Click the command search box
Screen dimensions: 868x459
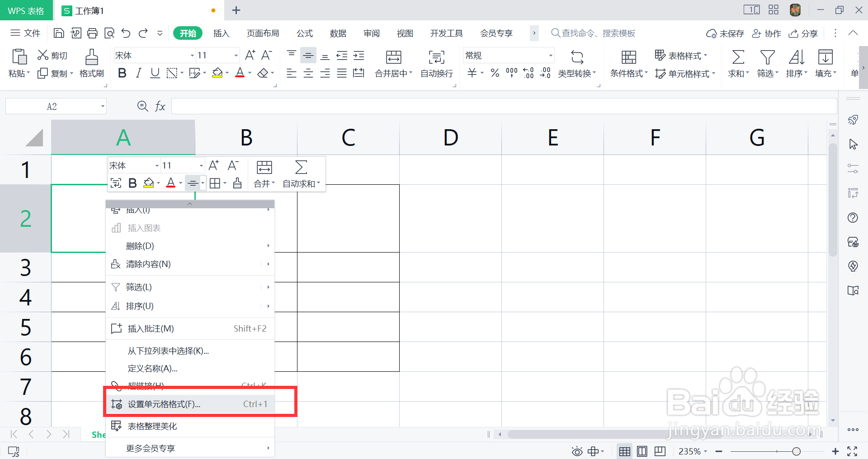593,33
